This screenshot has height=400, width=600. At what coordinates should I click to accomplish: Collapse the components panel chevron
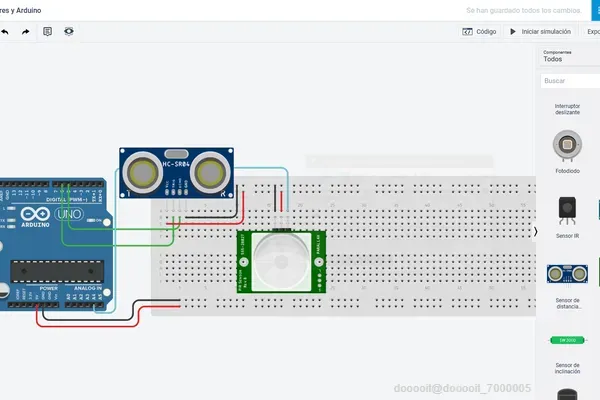(535, 232)
